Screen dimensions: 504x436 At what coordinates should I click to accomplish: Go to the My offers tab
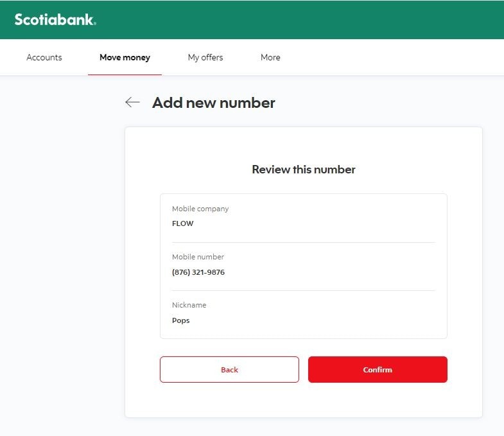[x=205, y=57]
